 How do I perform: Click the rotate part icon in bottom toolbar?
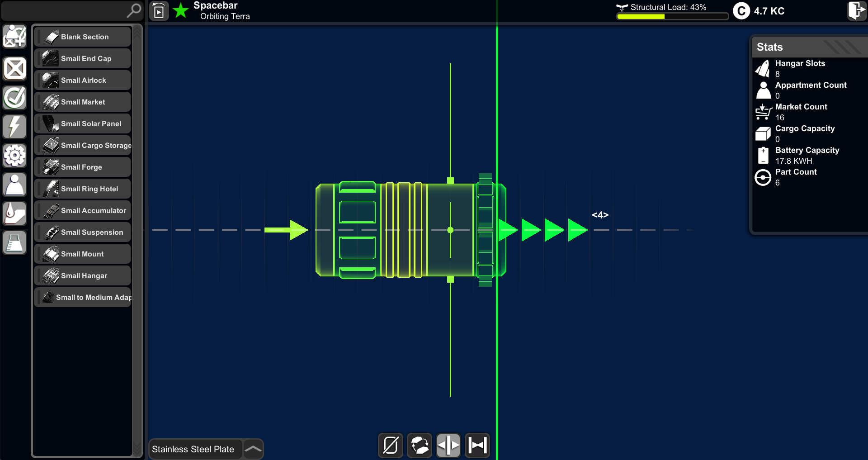(420, 446)
